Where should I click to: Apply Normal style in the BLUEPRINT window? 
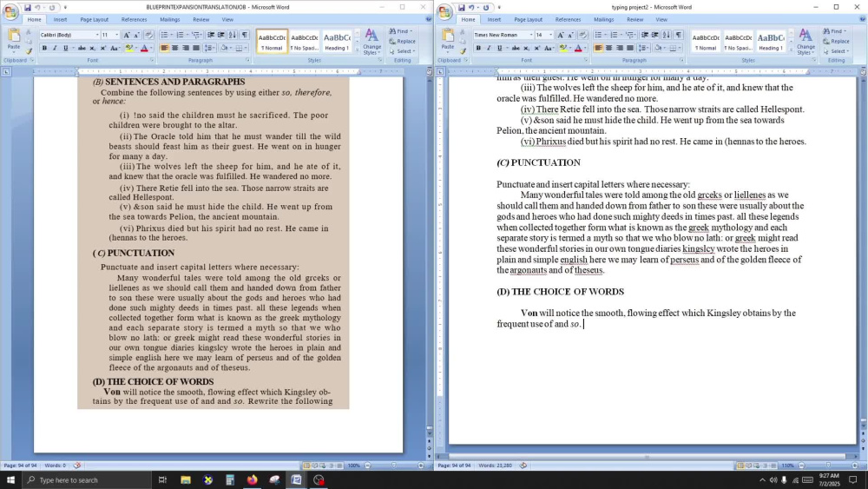click(x=272, y=42)
